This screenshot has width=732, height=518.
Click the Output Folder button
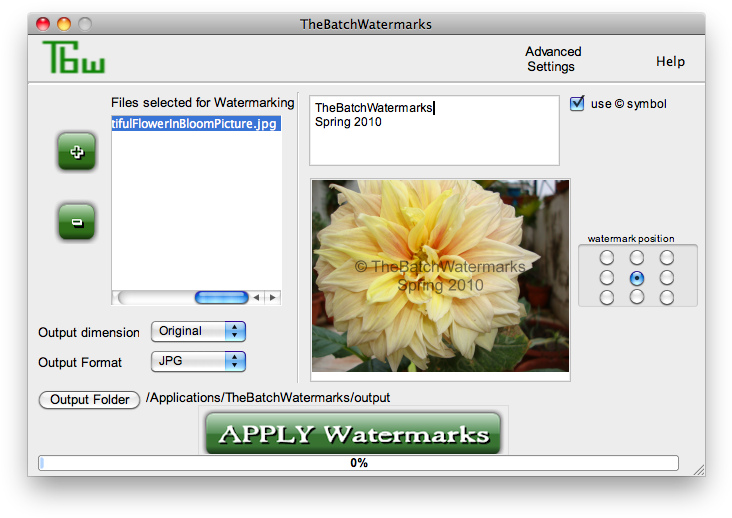[x=89, y=400]
